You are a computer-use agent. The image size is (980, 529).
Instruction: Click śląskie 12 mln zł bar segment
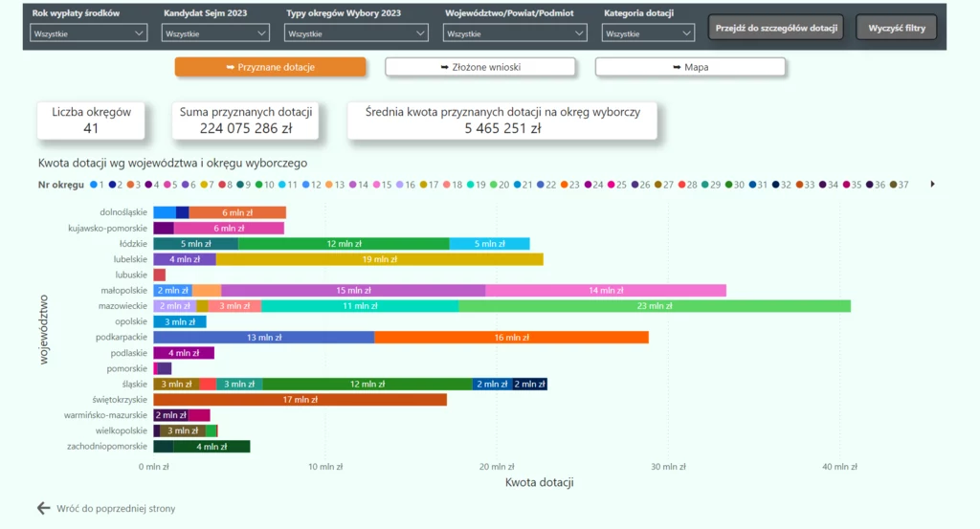tap(367, 385)
